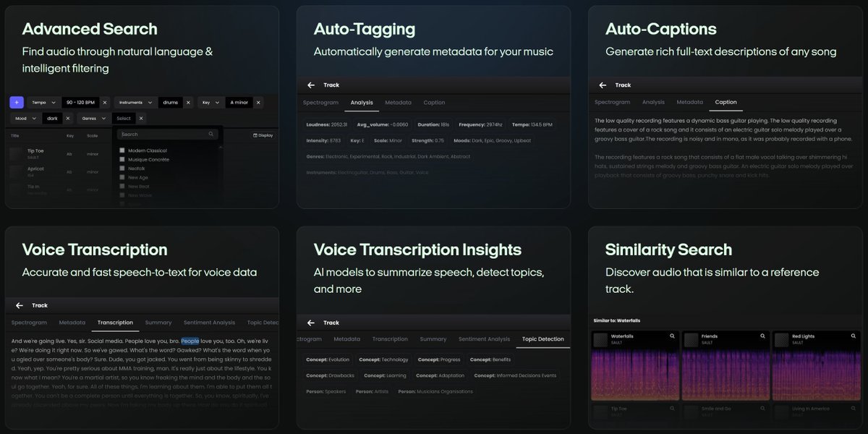Image resolution: width=868 pixels, height=434 pixels.
Task: Go back using Voice Transcription arrow
Action: click(20, 306)
